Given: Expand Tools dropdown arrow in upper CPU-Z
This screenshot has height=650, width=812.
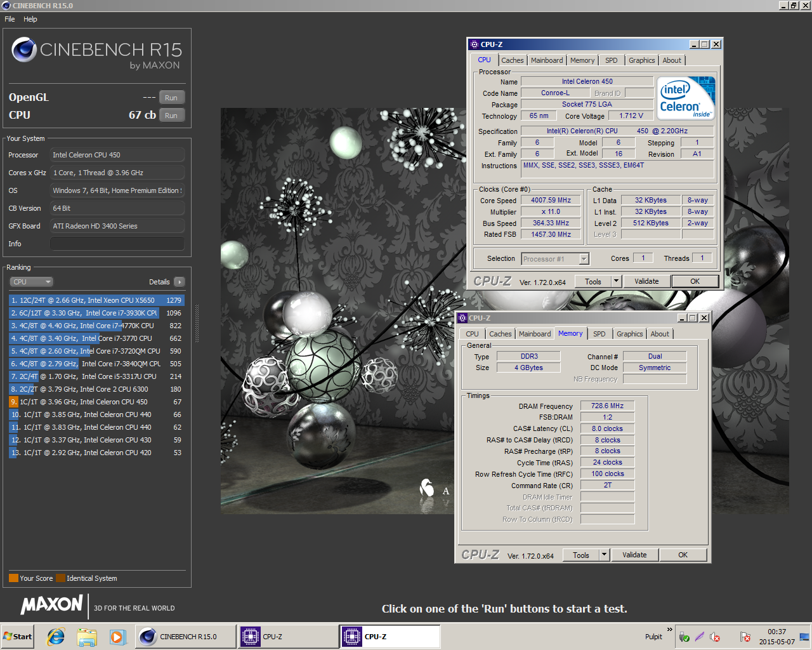Looking at the screenshot, I should [615, 281].
